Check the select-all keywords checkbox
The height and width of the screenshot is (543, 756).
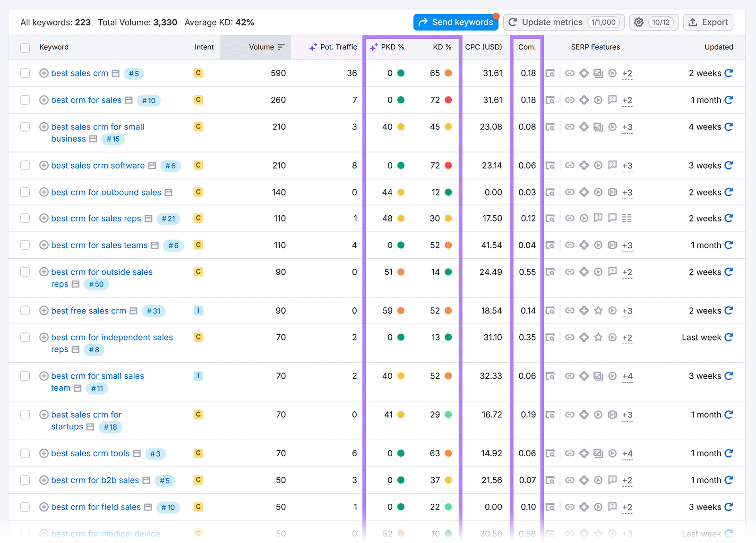[25, 47]
